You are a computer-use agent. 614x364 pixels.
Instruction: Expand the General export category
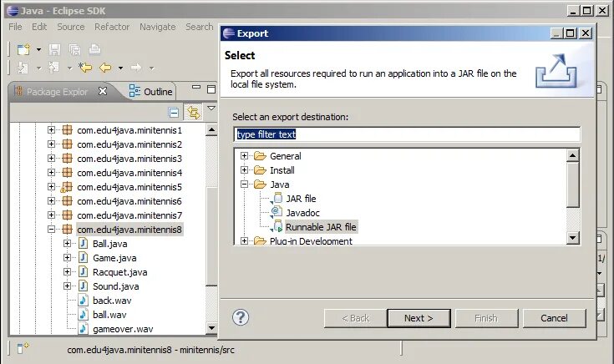pyautogui.click(x=244, y=156)
